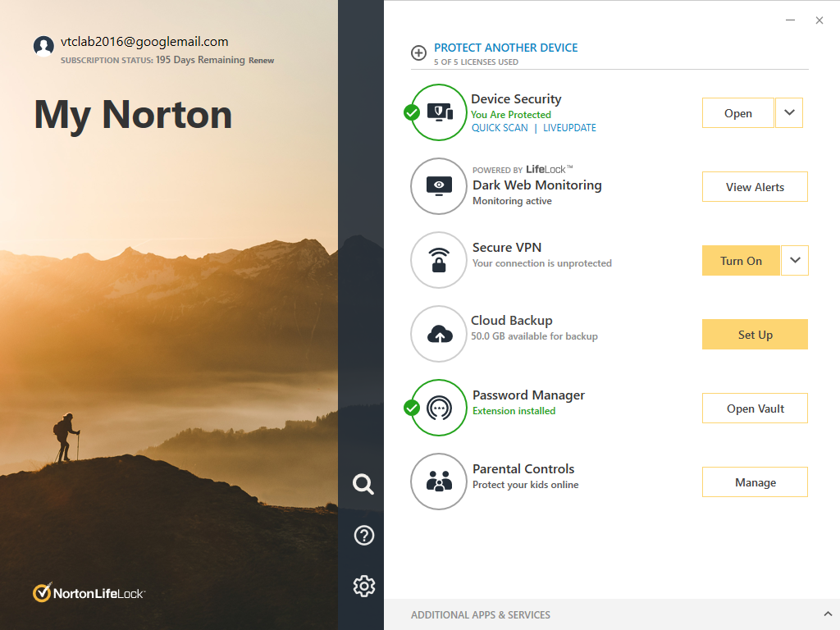Open help via the question mark icon
This screenshot has height=630, width=840.
click(363, 536)
